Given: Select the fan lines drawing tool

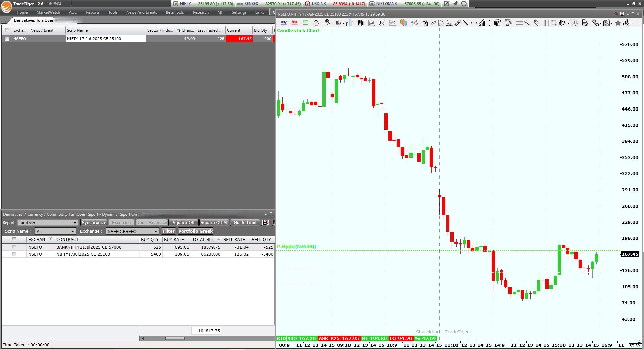Looking at the screenshot, I should (441, 23).
